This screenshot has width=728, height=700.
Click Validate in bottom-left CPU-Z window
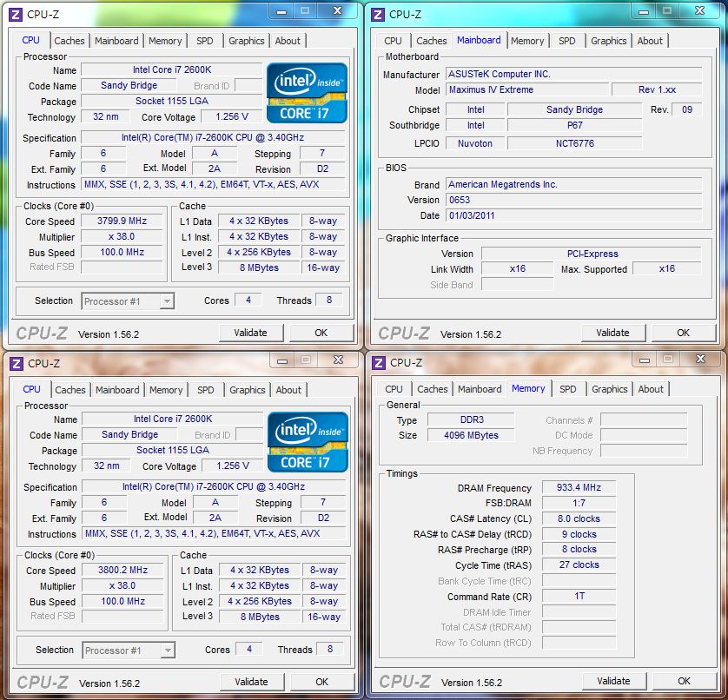pyautogui.click(x=252, y=682)
